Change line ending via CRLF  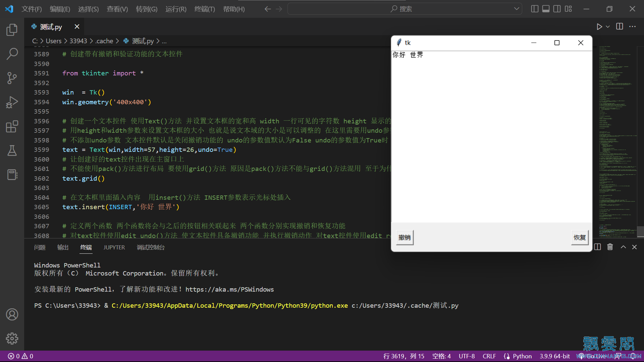pyautogui.click(x=489, y=356)
